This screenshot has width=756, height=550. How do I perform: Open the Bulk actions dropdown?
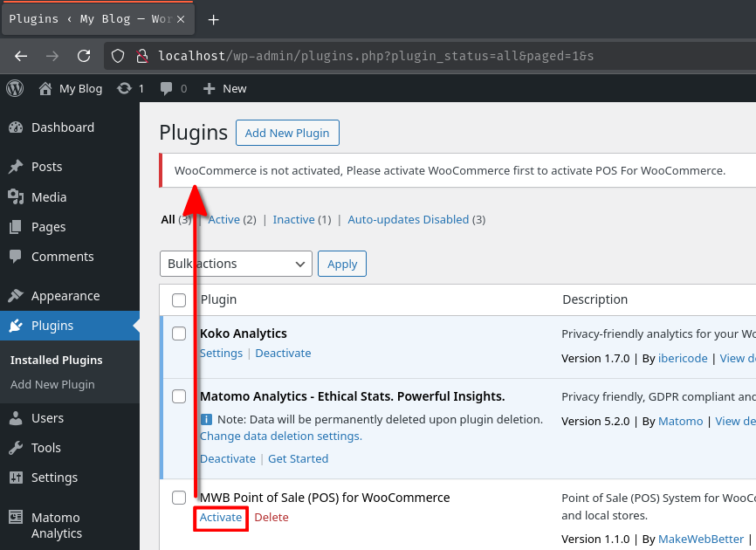click(x=236, y=264)
